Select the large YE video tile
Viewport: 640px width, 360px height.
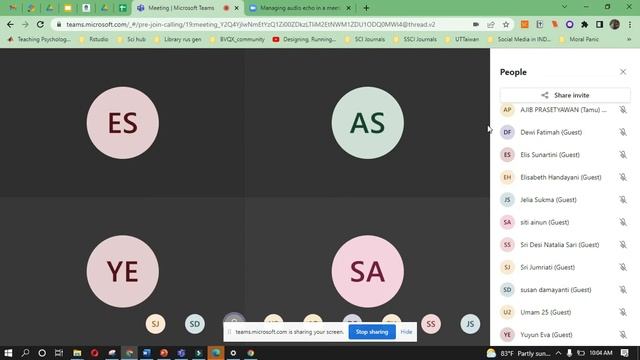pos(123,271)
